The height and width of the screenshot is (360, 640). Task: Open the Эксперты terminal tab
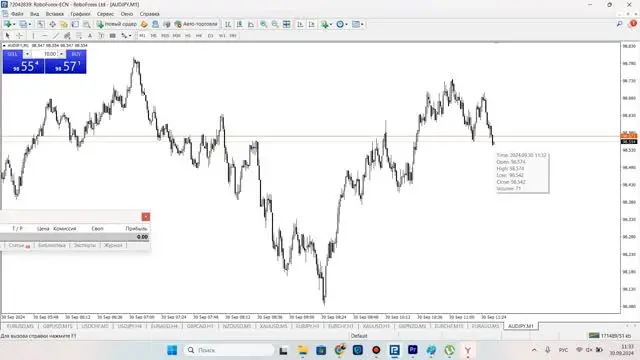pyautogui.click(x=84, y=245)
